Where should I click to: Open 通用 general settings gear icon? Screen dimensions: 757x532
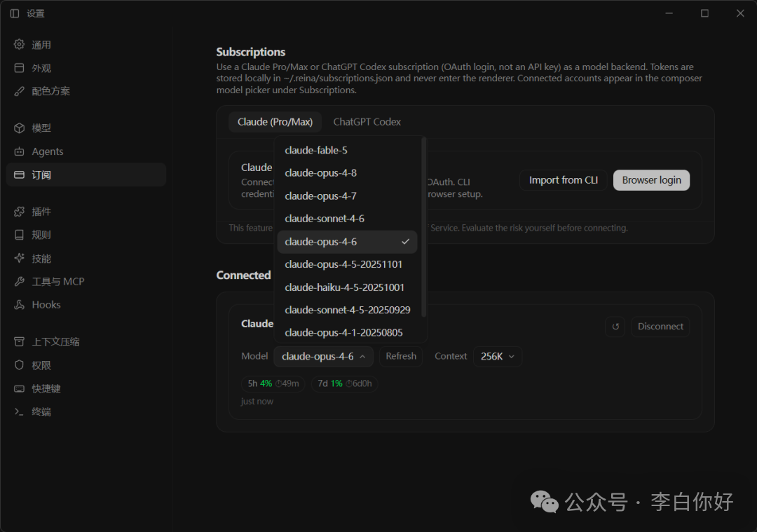(x=19, y=44)
